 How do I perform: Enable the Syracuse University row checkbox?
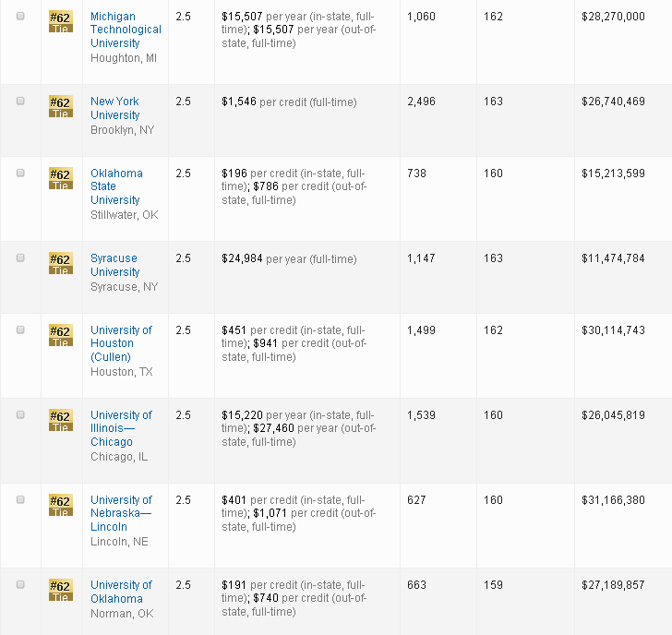[20, 258]
